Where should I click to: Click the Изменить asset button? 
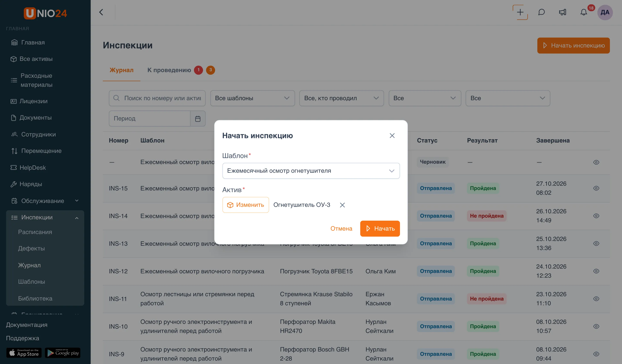click(x=245, y=205)
